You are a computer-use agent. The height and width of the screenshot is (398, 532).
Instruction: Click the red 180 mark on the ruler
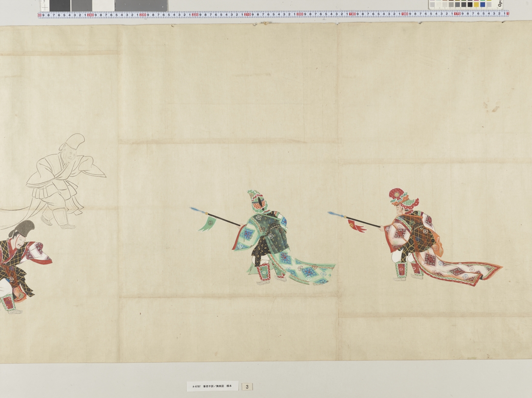(x=405, y=15)
